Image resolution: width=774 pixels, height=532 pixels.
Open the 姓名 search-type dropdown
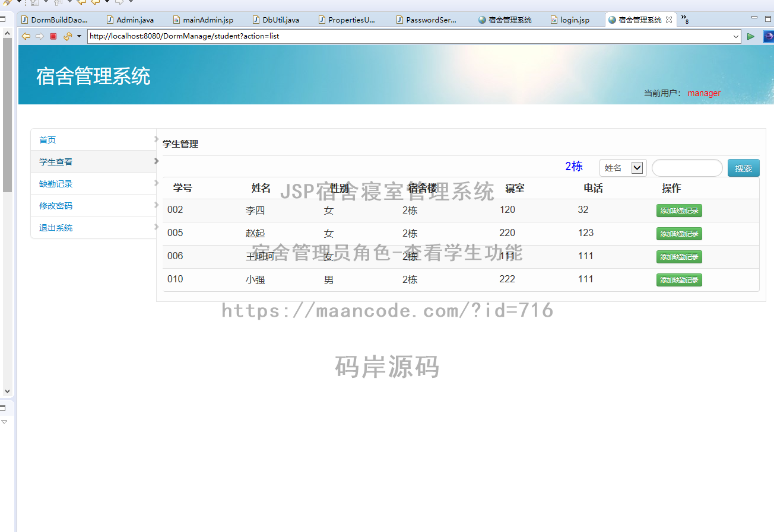pyautogui.click(x=623, y=168)
